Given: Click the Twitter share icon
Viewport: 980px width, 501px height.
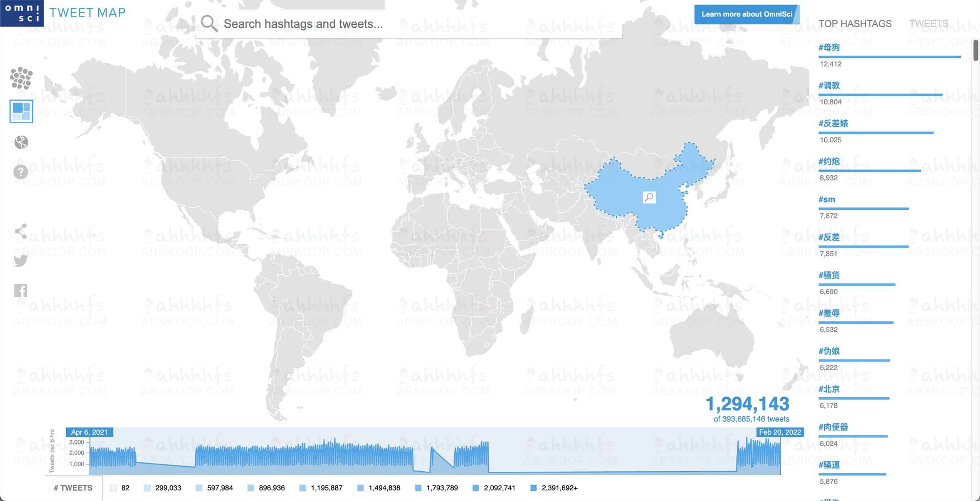Looking at the screenshot, I should [20, 261].
